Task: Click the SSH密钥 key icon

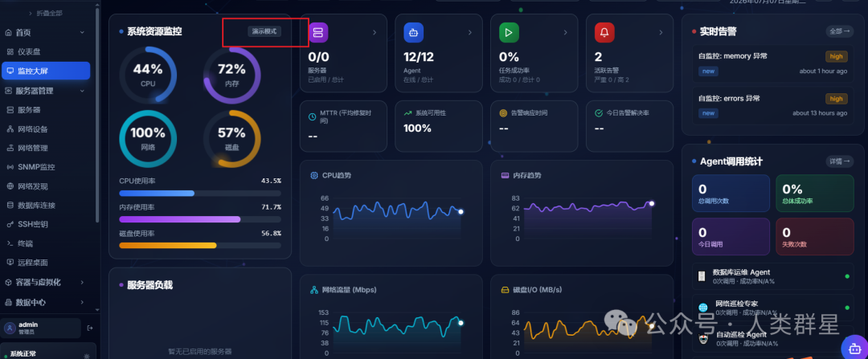Action: (x=10, y=225)
